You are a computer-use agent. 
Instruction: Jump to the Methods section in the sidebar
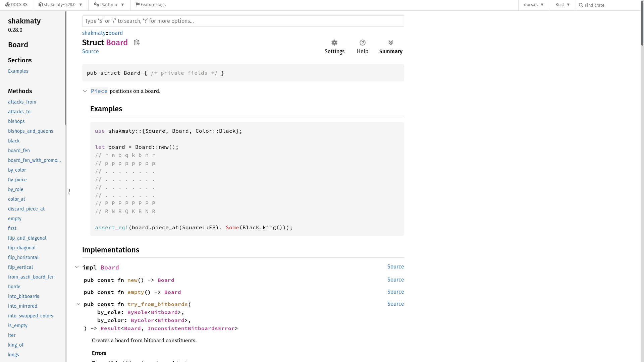(x=20, y=91)
